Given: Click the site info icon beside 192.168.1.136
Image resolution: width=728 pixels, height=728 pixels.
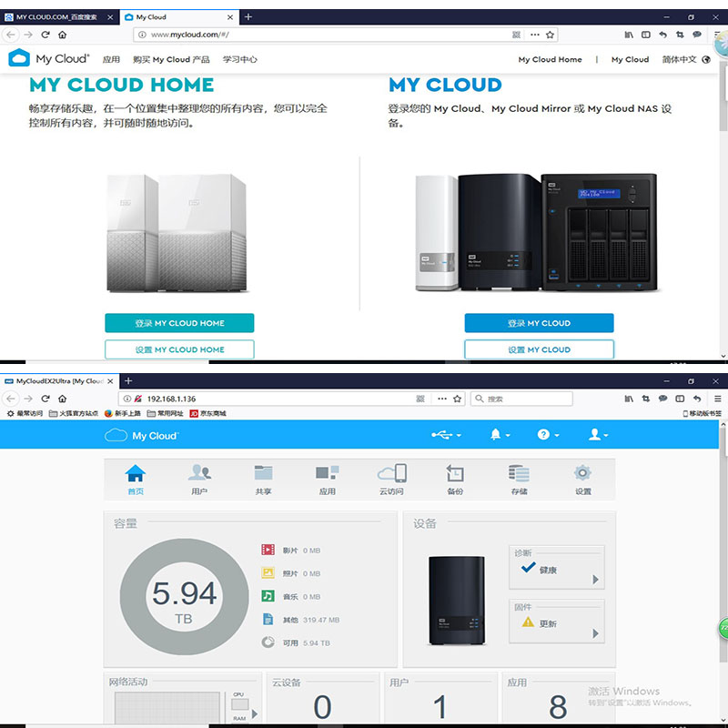Looking at the screenshot, I should (127, 399).
